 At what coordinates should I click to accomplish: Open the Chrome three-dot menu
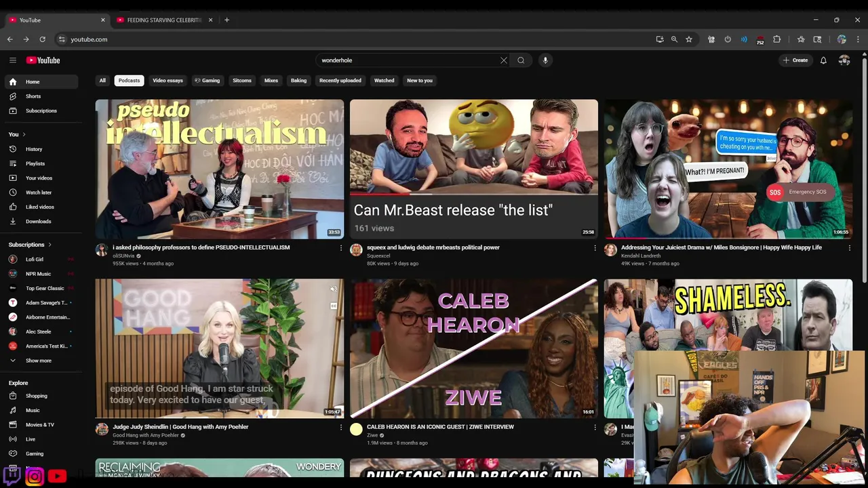(x=859, y=39)
